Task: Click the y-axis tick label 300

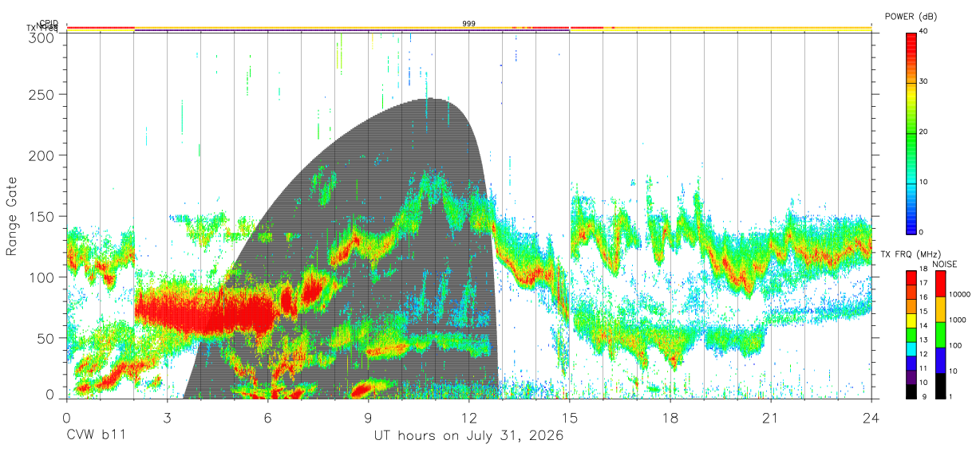Action: (41, 37)
